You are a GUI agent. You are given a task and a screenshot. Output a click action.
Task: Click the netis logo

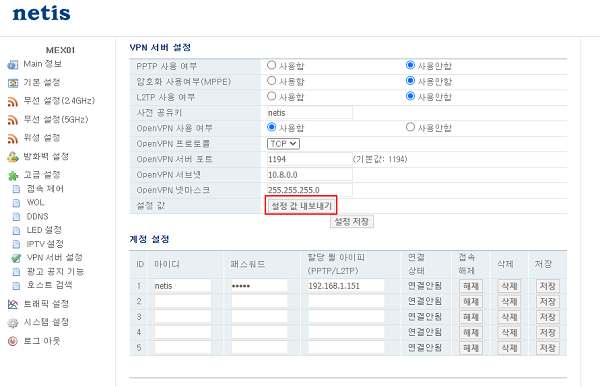pyautogui.click(x=41, y=13)
